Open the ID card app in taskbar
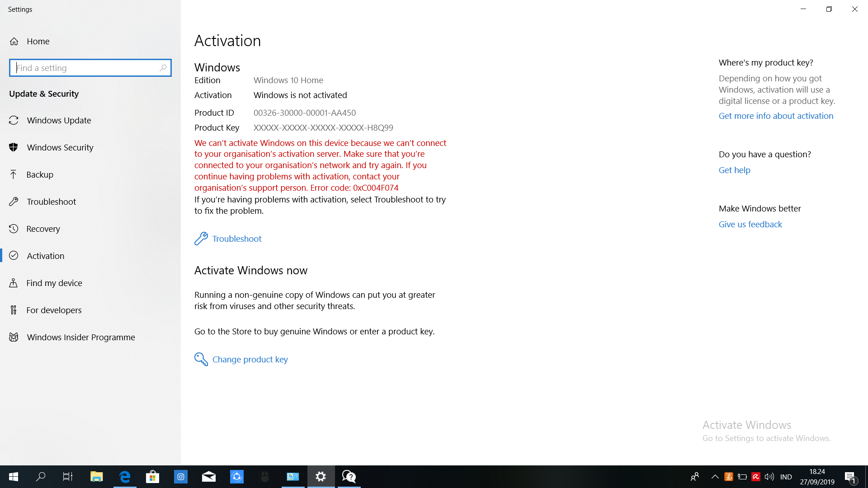The image size is (868, 488). [x=293, y=477]
